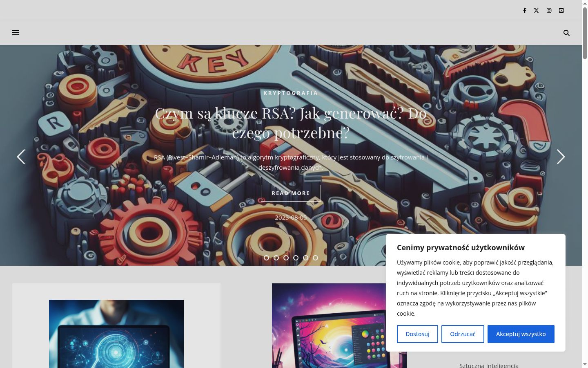Open the Instagram social link
This screenshot has width=588, height=368.
point(549,11)
